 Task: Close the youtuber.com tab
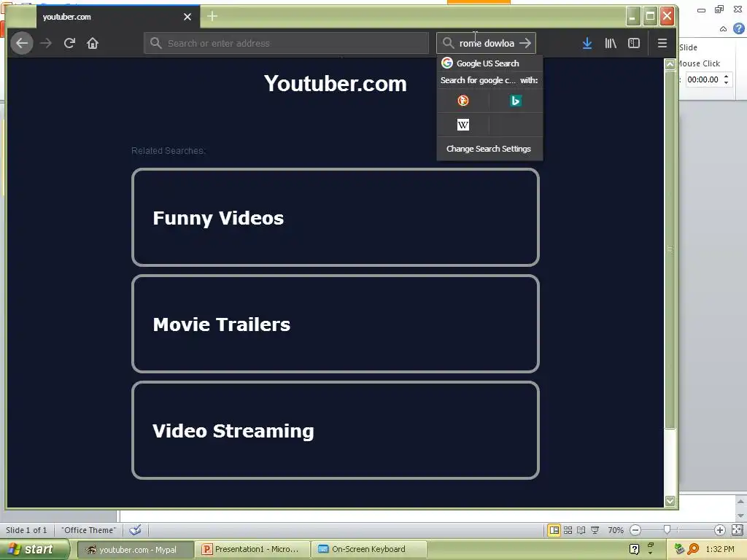coord(187,17)
